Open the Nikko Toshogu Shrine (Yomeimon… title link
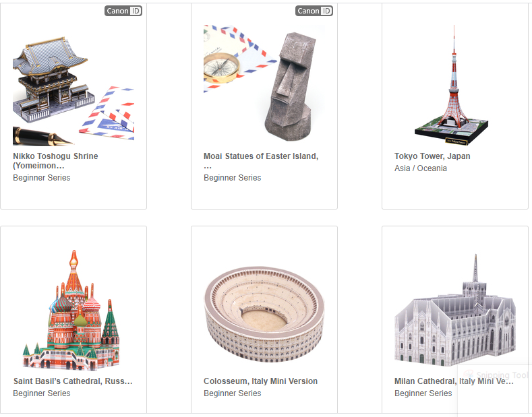532x417 pixels. (56, 161)
